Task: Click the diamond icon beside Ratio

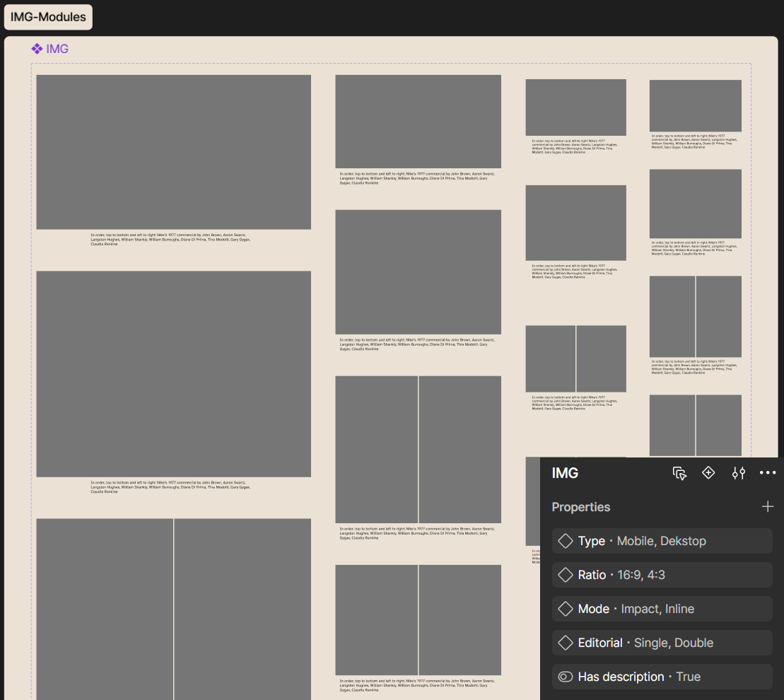Action: click(566, 575)
